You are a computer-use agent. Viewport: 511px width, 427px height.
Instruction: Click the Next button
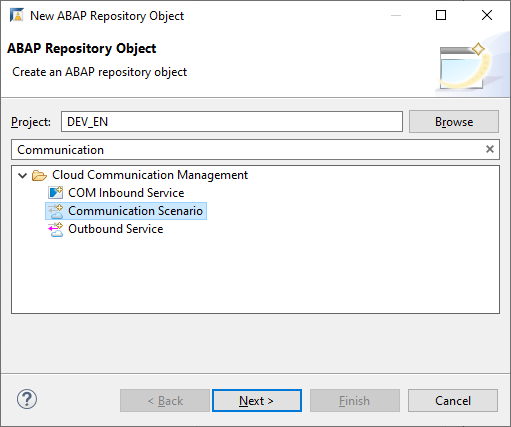[257, 400]
